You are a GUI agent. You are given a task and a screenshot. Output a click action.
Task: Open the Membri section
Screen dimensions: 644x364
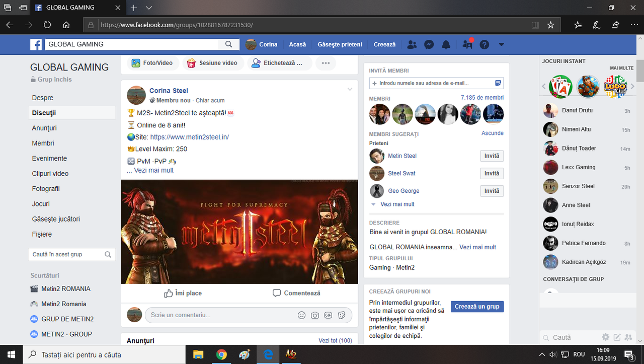[43, 143]
